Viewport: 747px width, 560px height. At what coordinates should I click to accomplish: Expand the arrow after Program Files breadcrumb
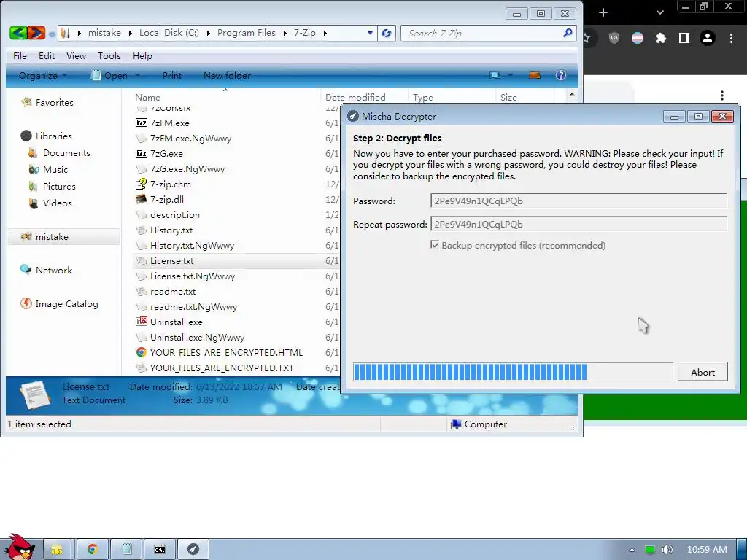coord(285,33)
